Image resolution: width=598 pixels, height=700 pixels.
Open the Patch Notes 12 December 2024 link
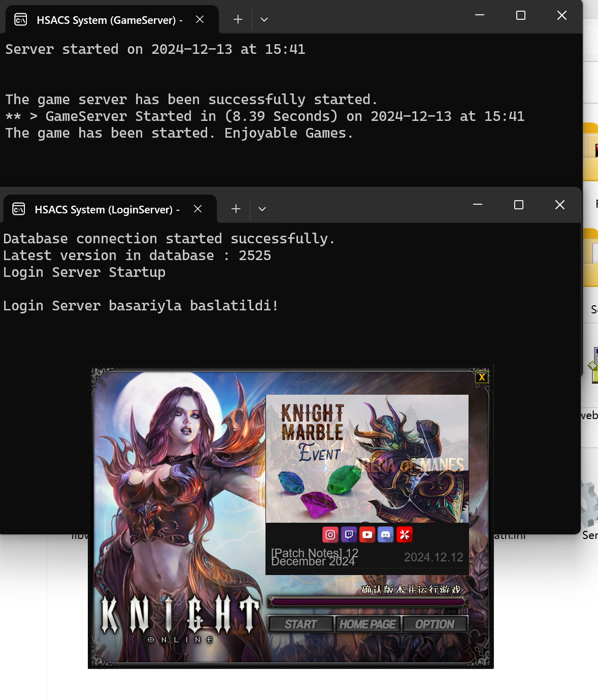(315, 557)
